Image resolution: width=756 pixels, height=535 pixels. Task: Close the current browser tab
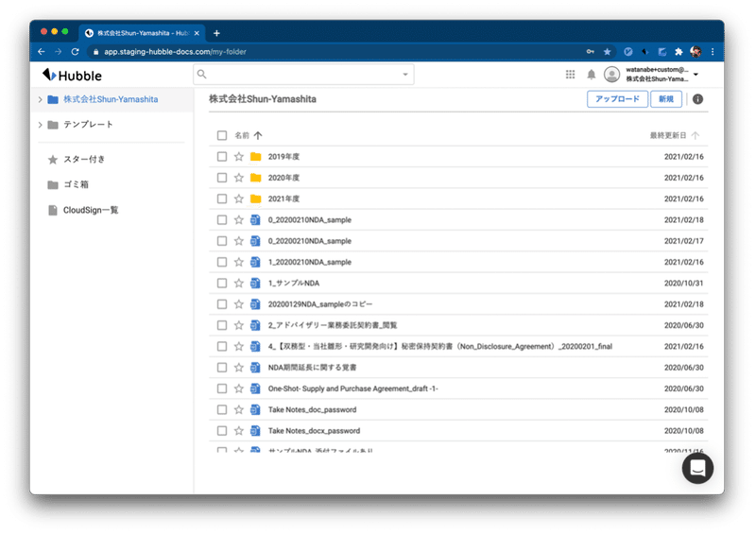tap(197, 33)
